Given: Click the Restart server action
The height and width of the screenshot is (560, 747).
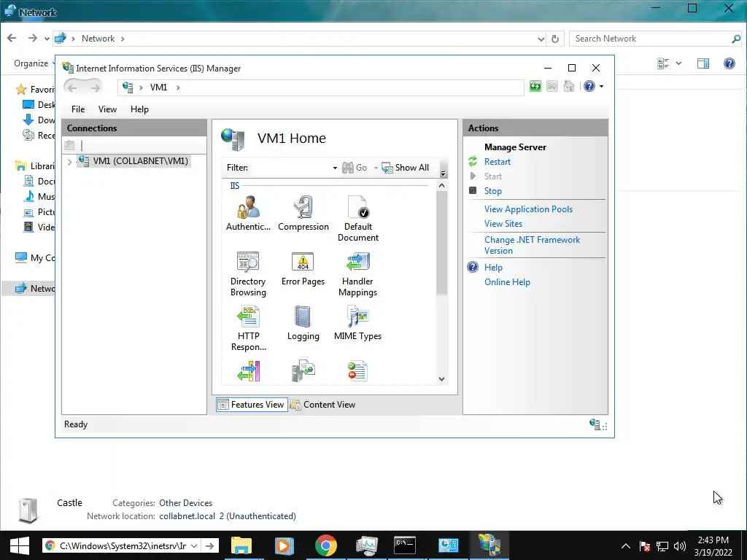Looking at the screenshot, I should click(497, 162).
